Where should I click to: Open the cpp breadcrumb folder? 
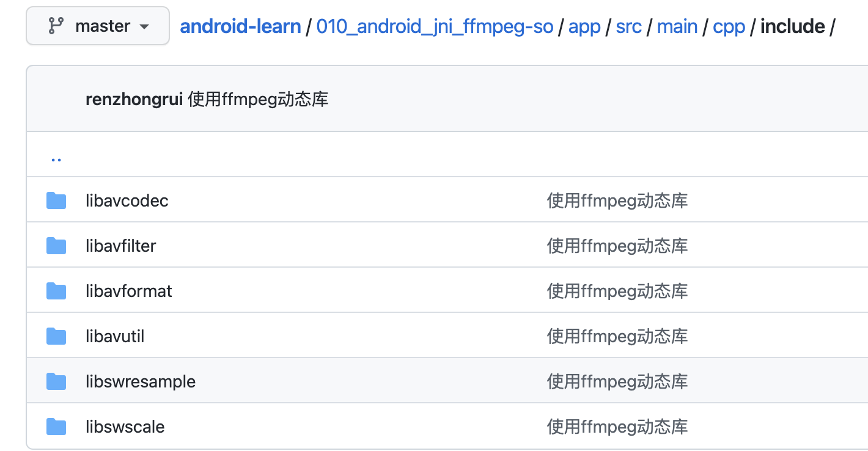[729, 26]
